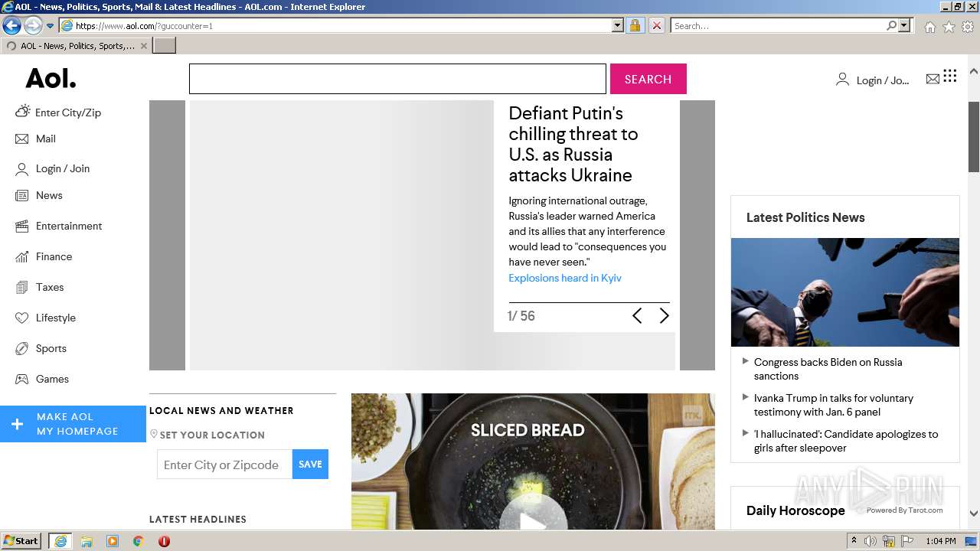The image size is (980, 551).
Task: Click the Aol. logo
Action: click(51, 78)
